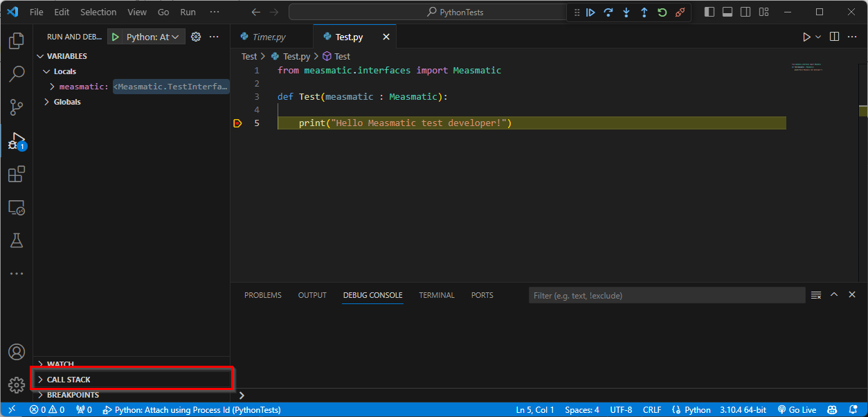Open the Explorer view in the activity bar
The image size is (868, 417).
(17, 41)
